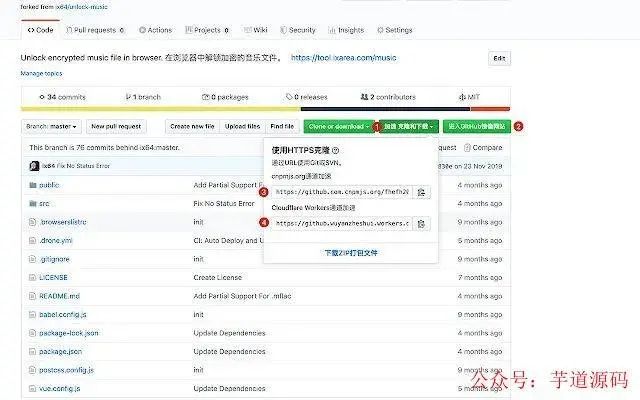Open the tool.ixarea.com/music link

click(344, 58)
